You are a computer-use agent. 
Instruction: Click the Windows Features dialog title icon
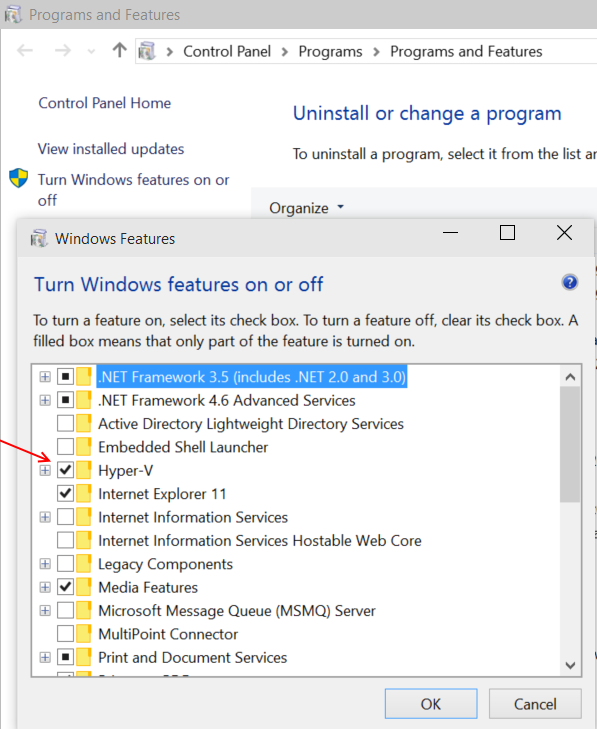pos(39,239)
